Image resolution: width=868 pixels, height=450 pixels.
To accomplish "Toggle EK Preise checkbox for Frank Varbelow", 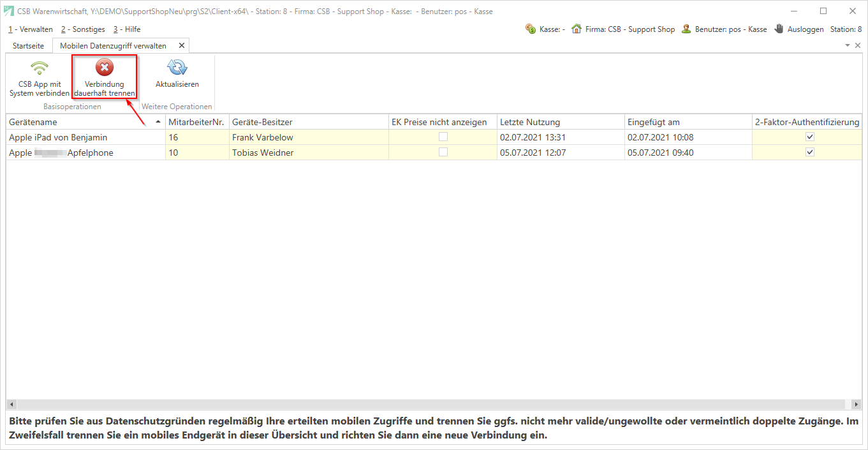I will coord(443,137).
